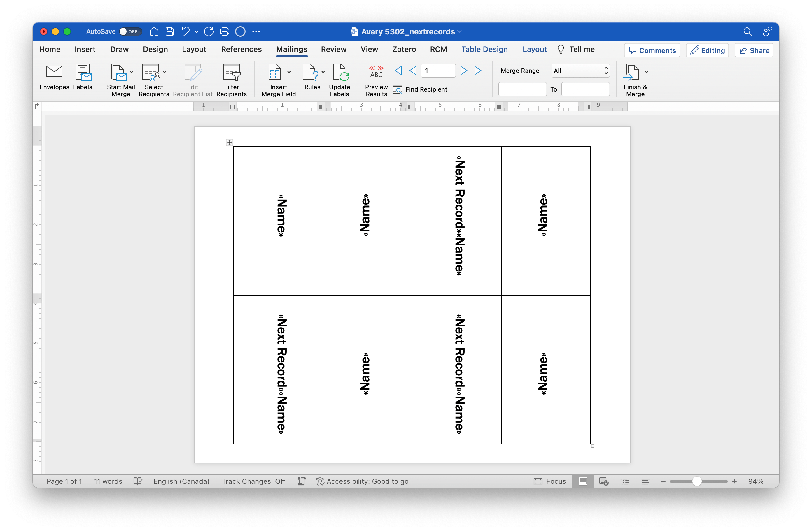Click the zoom slider handle

[697, 481]
